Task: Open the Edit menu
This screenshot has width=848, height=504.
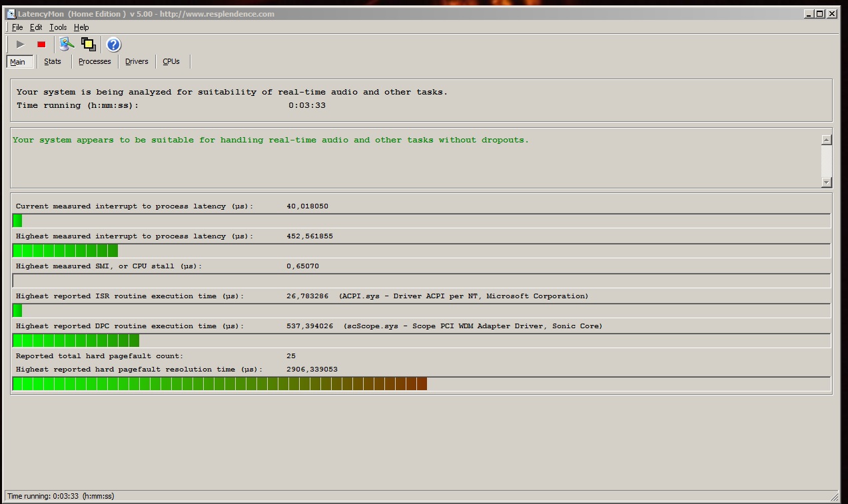Action: [x=36, y=27]
